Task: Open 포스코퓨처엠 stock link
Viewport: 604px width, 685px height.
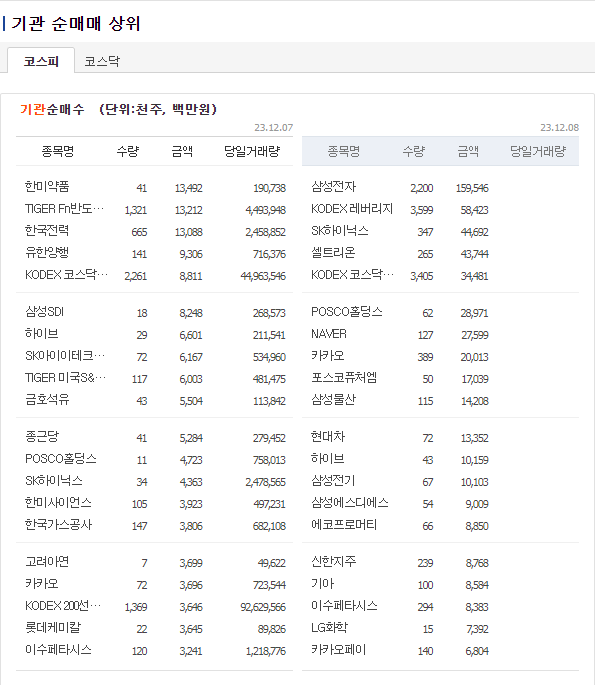Action: tap(344, 377)
